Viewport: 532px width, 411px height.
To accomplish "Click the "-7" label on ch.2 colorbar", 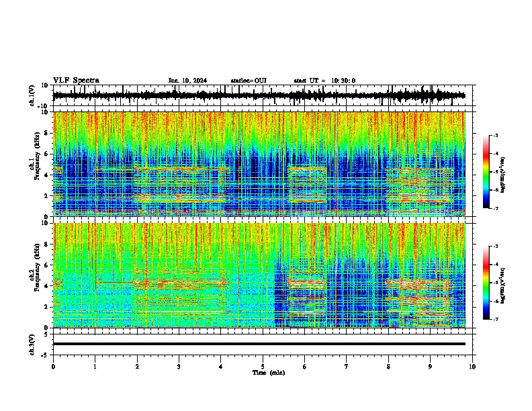I will (495, 319).
